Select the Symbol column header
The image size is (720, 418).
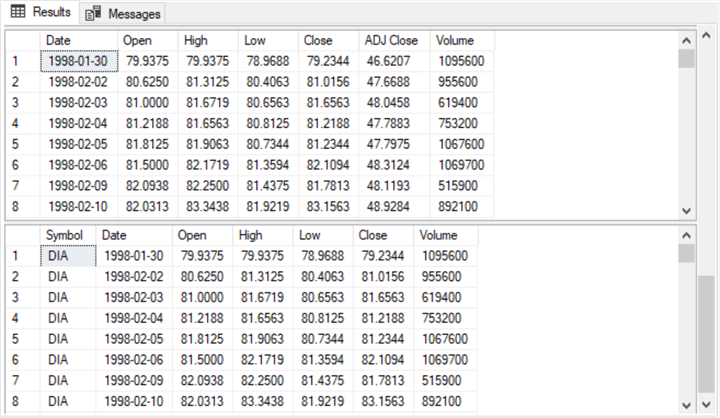[65, 233]
